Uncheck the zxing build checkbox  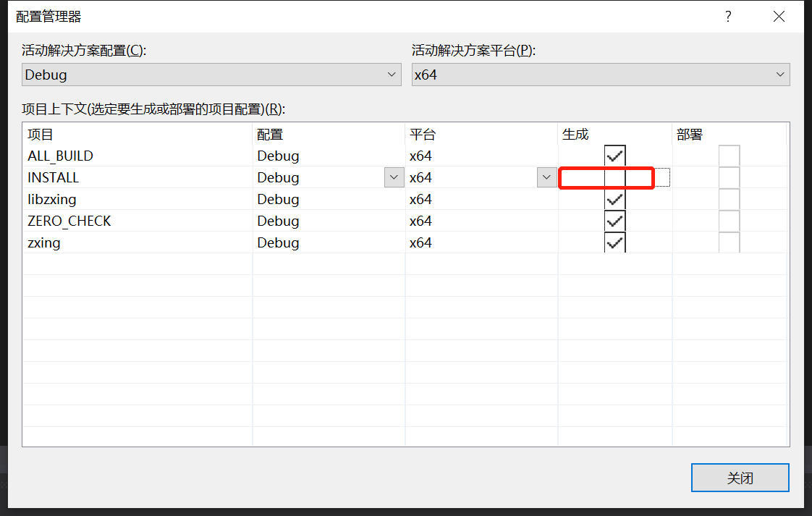(614, 242)
